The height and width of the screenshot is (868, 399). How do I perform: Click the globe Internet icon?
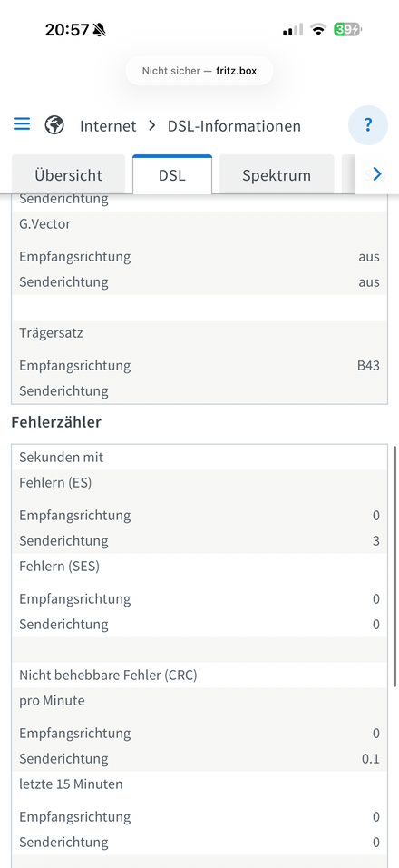(x=54, y=125)
